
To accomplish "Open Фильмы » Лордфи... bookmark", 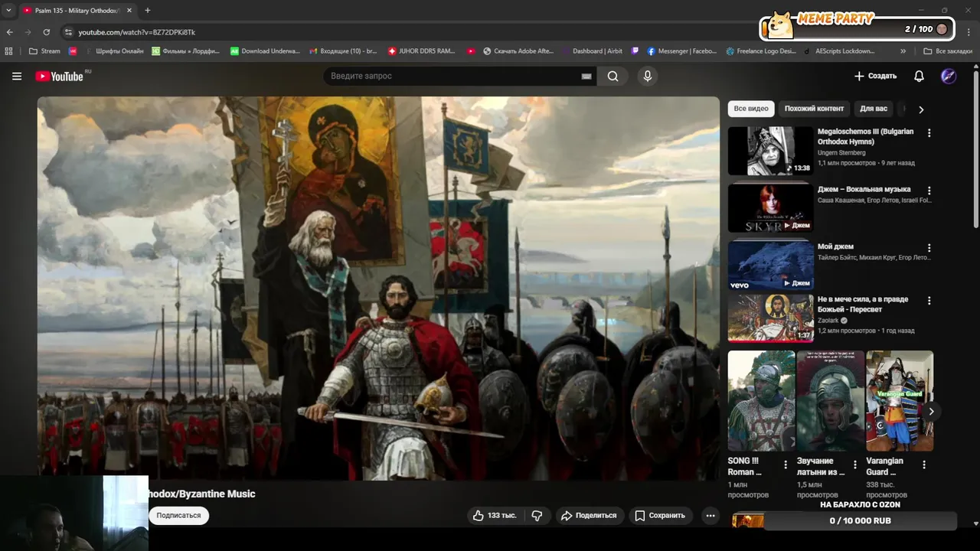I will point(185,51).
